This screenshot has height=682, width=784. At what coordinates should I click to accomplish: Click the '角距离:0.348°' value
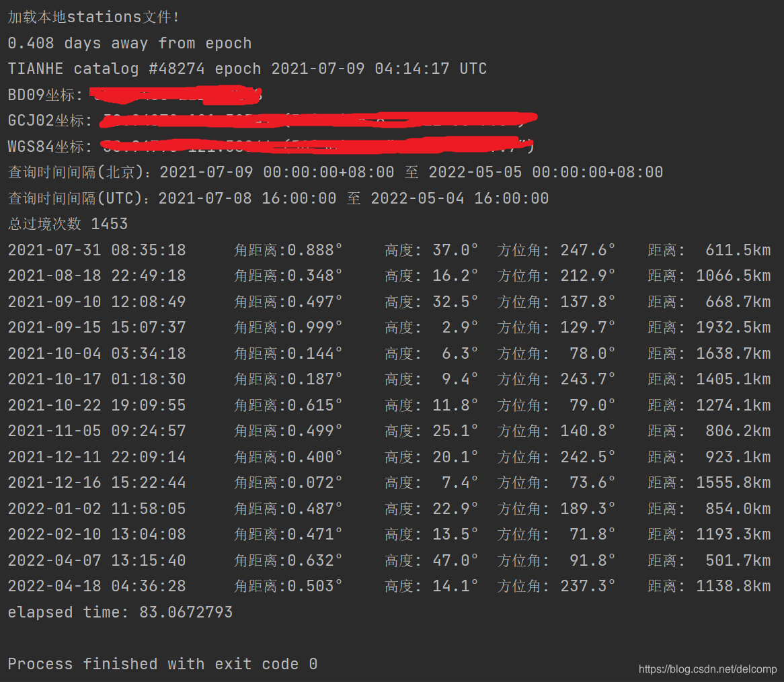[x=288, y=275]
